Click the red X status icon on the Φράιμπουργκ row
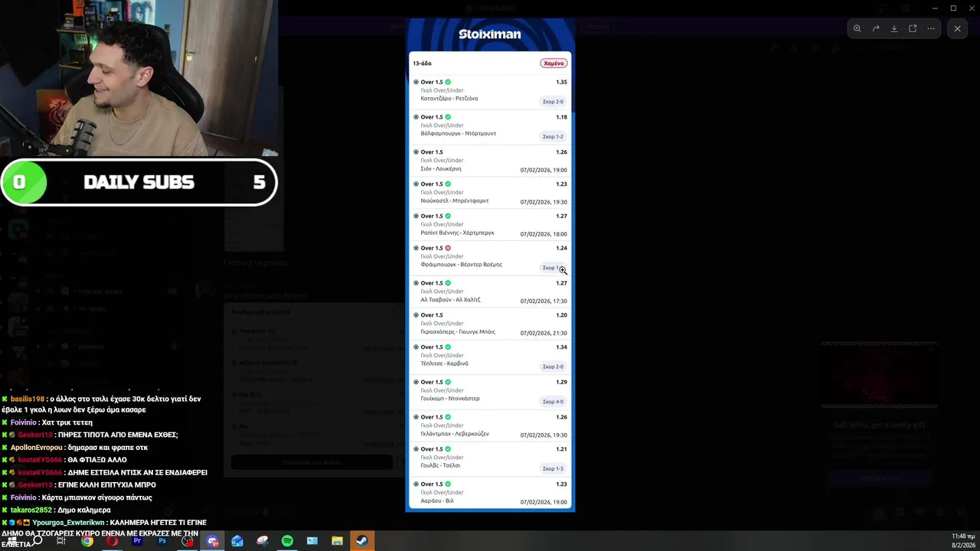The height and width of the screenshot is (551, 980). pyautogui.click(x=448, y=248)
